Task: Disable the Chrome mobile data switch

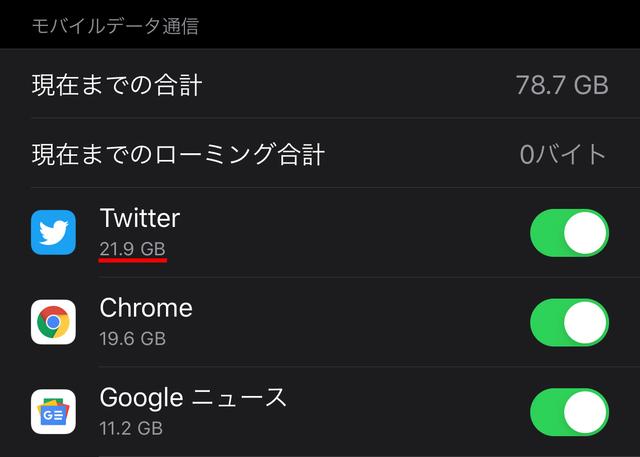Action: point(569,322)
